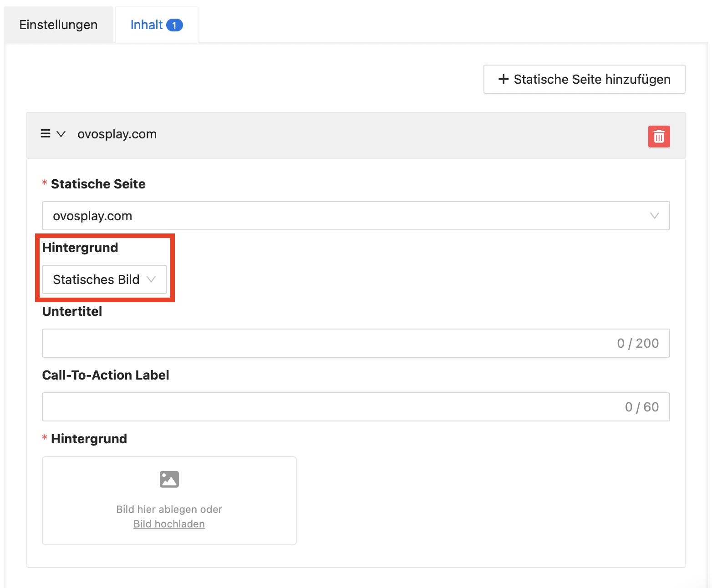The image size is (712, 588).
Task: Click the image placeholder icon in the upload area
Action: (x=169, y=479)
